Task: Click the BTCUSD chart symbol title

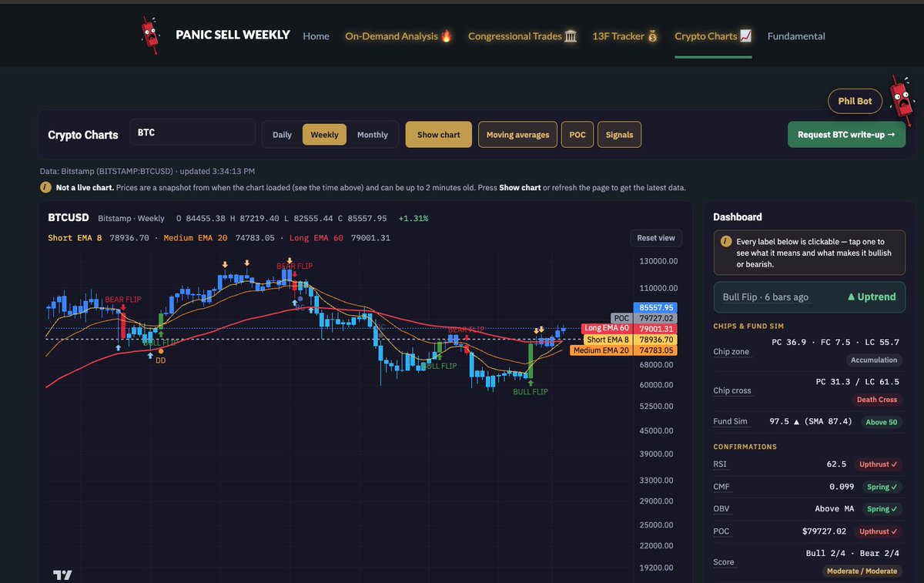Action: tap(68, 218)
